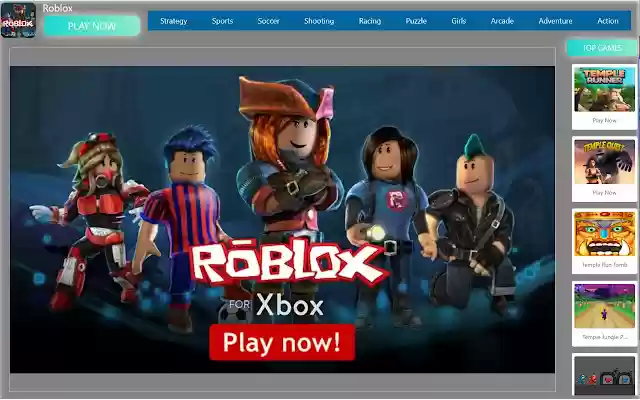Image resolution: width=640 pixels, height=400 pixels.
Task: Open the Temple Run Tomb mask thumbnail
Action: pos(604,234)
